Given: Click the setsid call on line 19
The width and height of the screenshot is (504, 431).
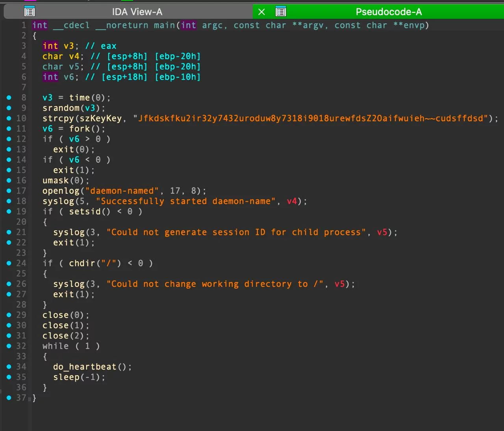Looking at the screenshot, I should click(85, 211).
